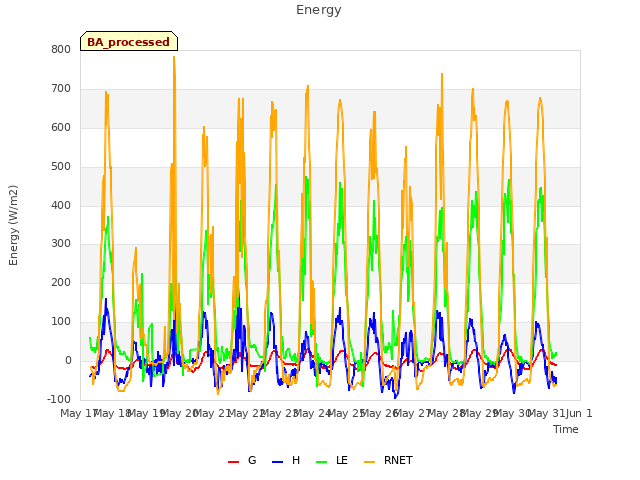Toggle the G series legend entry
The width and height of the screenshot is (640, 480).
[x=242, y=460]
